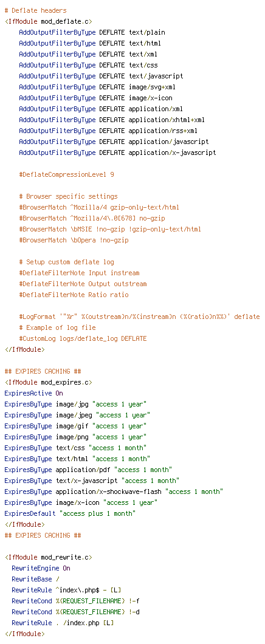This screenshot has width=265, height=644.
Task: Place cursor on #DeflateCompressionLevel 9 line
Action: [x=67, y=174]
